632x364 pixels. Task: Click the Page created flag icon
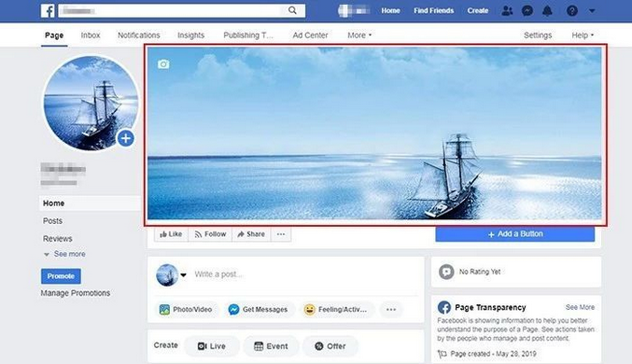[442, 354]
